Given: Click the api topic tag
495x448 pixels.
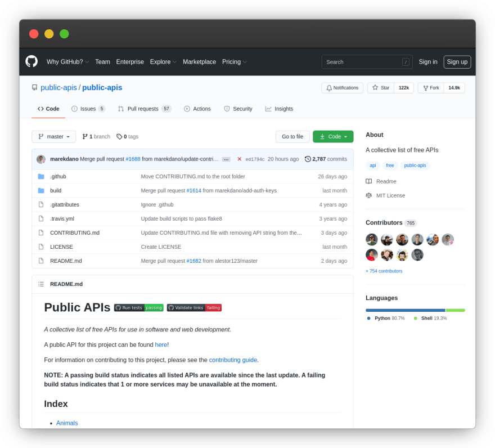Looking at the screenshot, I should click(373, 165).
